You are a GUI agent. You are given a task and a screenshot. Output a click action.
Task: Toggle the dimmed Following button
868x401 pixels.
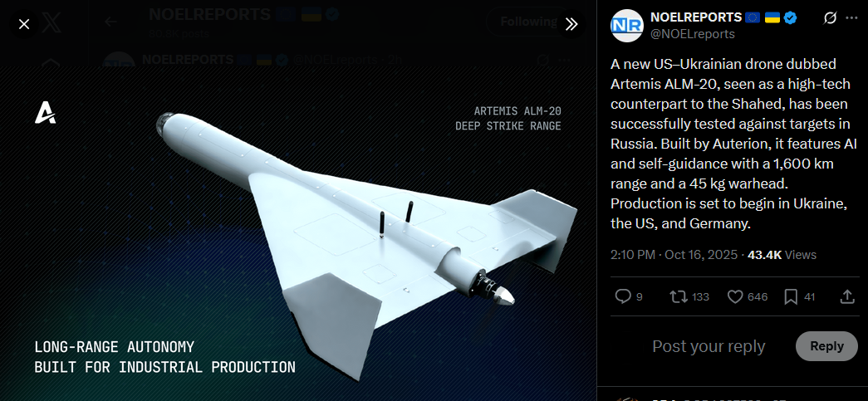tap(528, 22)
